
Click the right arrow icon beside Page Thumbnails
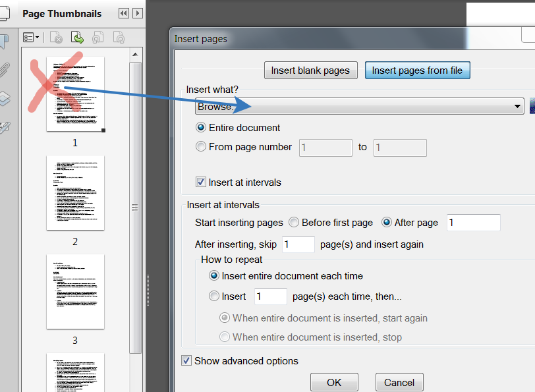pyautogui.click(x=138, y=13)
